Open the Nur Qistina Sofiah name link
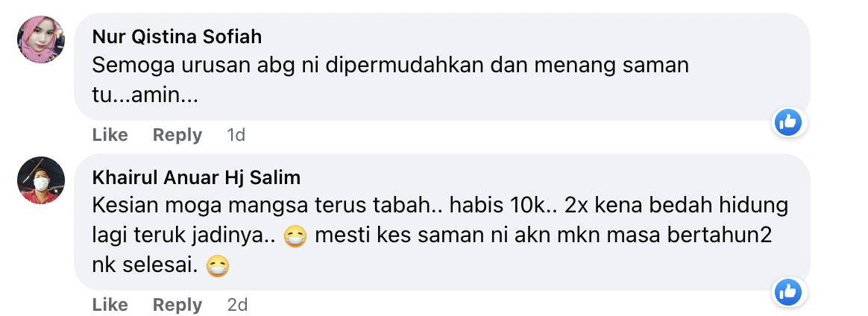 pyautogui.click(x=177, y=37)
